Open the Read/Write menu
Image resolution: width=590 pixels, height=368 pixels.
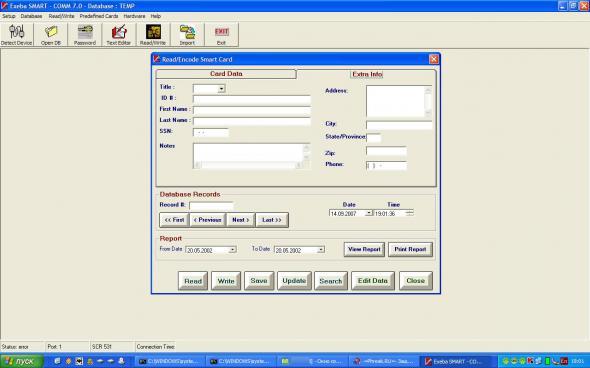[x=61, y=16]
